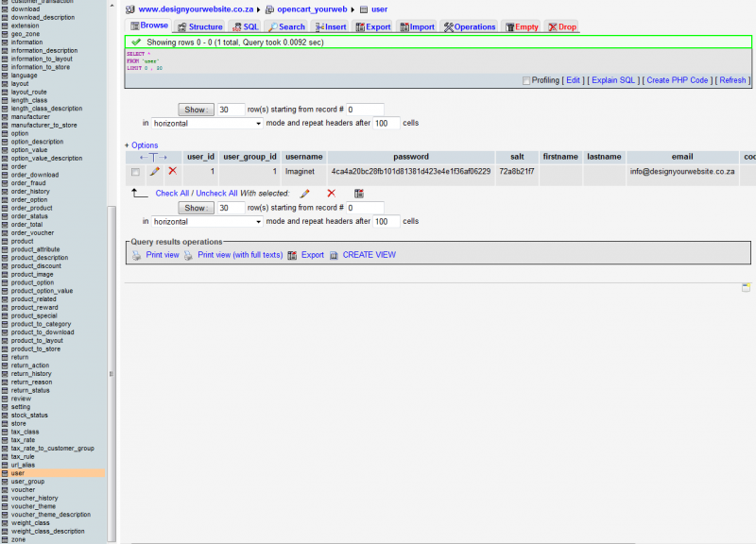Open the Operations tab
756x544 pixels.
pos(469,27)
